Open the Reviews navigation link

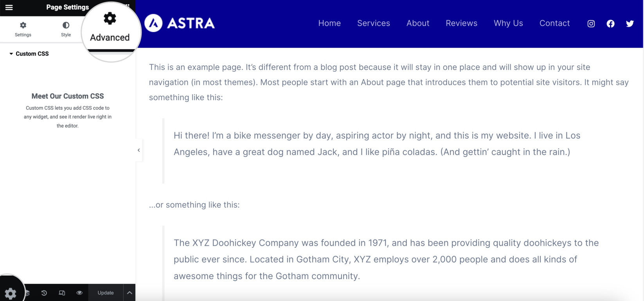point(462,23)
